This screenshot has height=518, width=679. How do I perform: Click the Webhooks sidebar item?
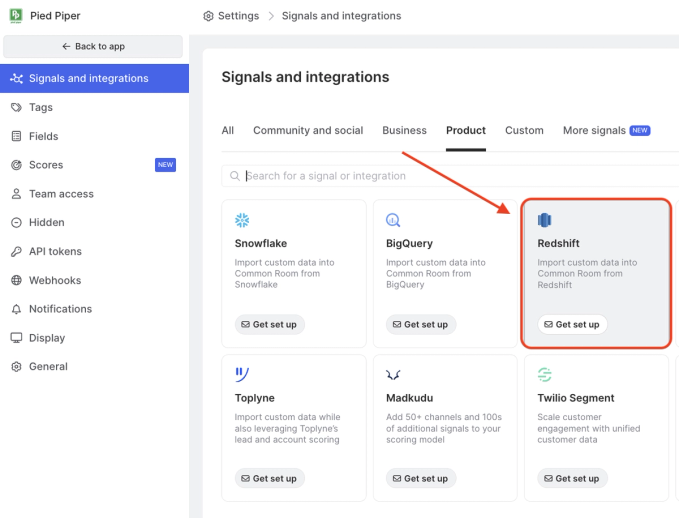pyautogui.click(x=55, y=280)
